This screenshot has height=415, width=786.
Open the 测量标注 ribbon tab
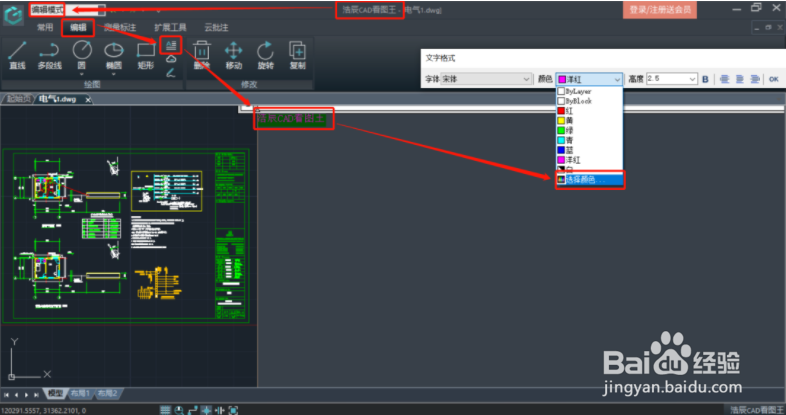pos(120,28)
